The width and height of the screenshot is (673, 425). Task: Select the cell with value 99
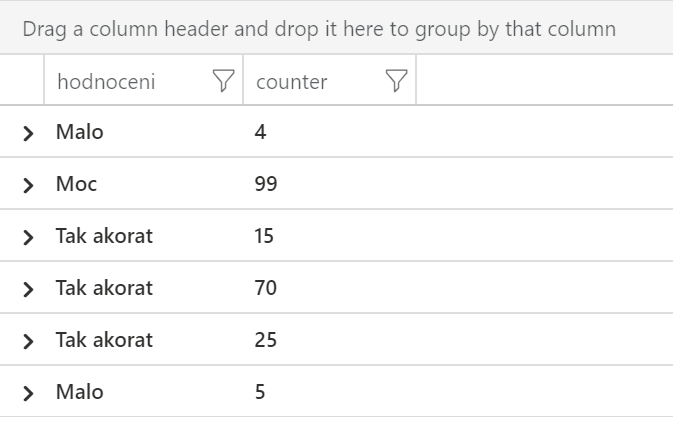click(x=329, y=184)
